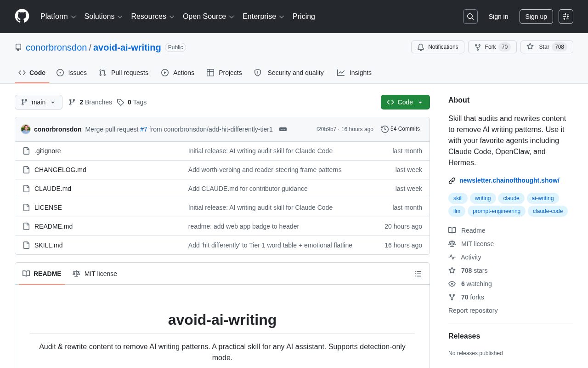Screen dimensions: 588x368
Task: Click the commit history clock icon near 54 Commits
Action: (x=385, y=129)
